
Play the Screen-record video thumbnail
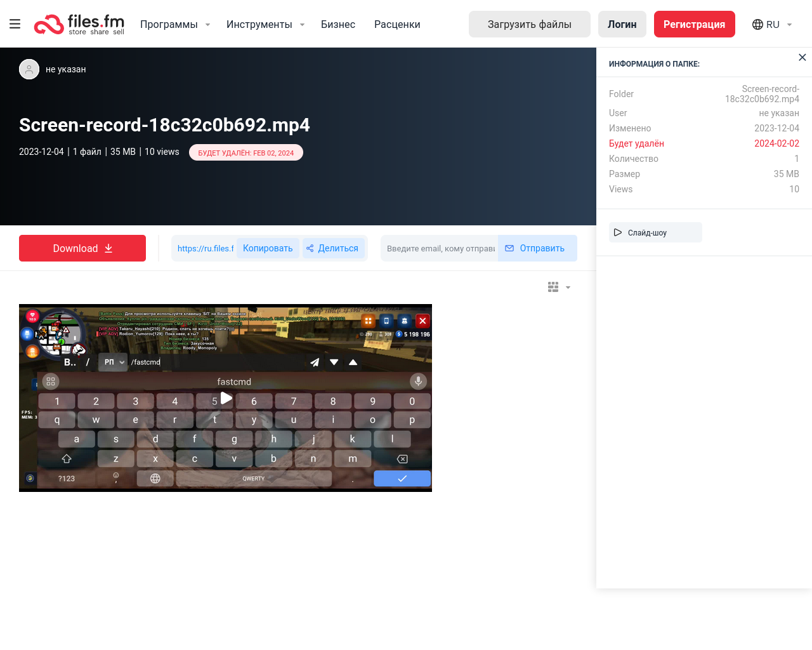226,398
